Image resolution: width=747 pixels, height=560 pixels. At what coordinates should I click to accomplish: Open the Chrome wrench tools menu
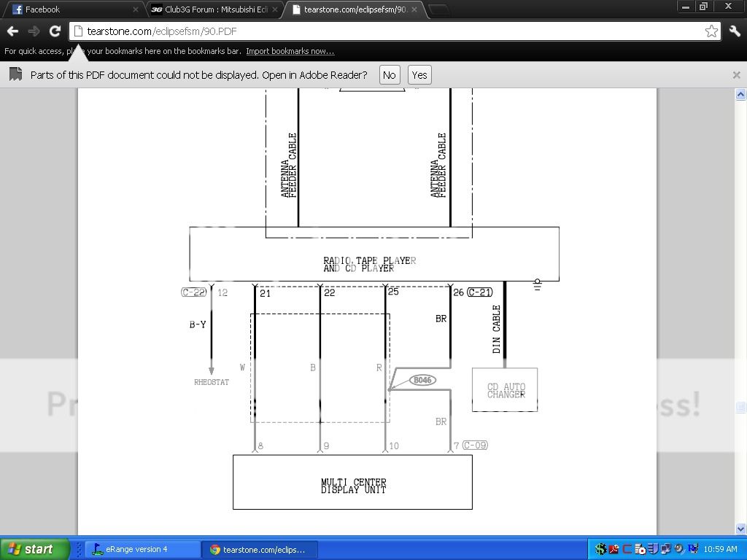click(x=734, y=31)
